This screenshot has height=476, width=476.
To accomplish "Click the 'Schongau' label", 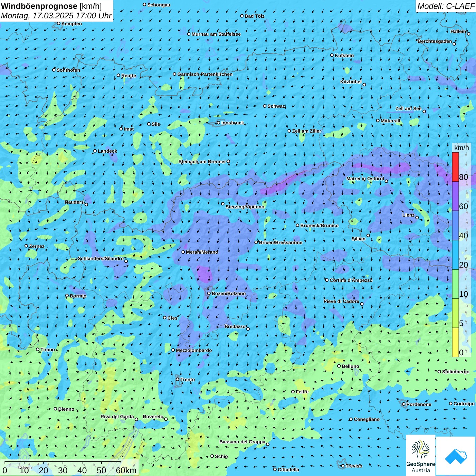I will 159,5.
